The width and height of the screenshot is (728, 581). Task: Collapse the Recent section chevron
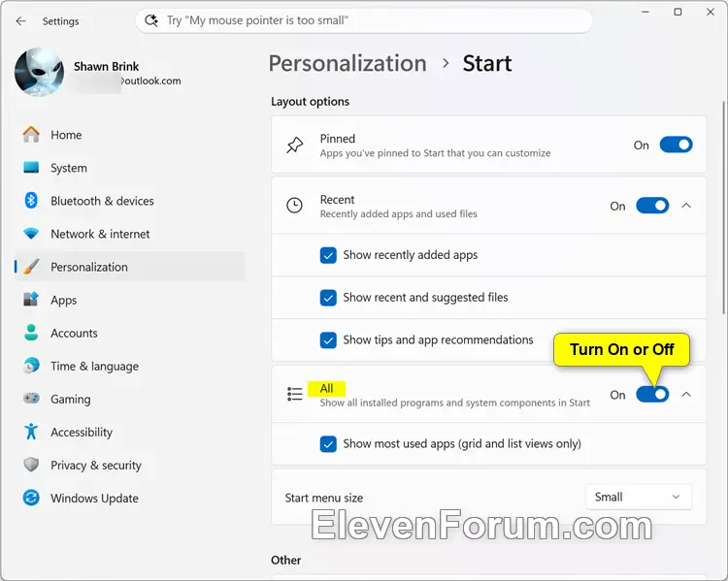coord(686,206)
